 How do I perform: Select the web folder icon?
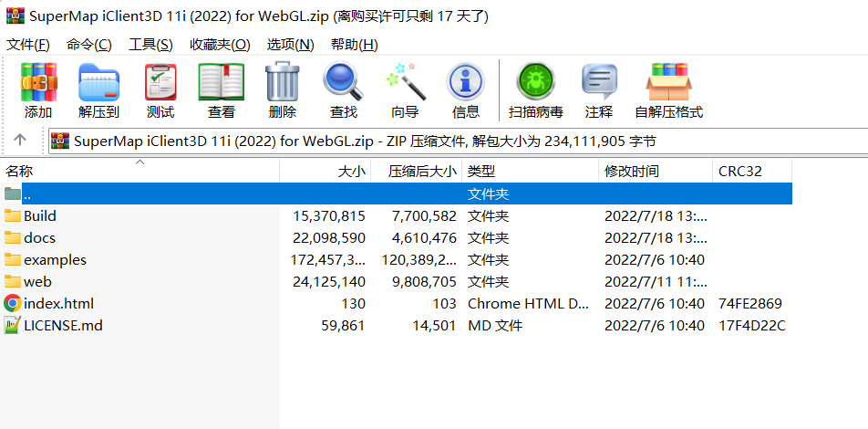pos(12,281)
